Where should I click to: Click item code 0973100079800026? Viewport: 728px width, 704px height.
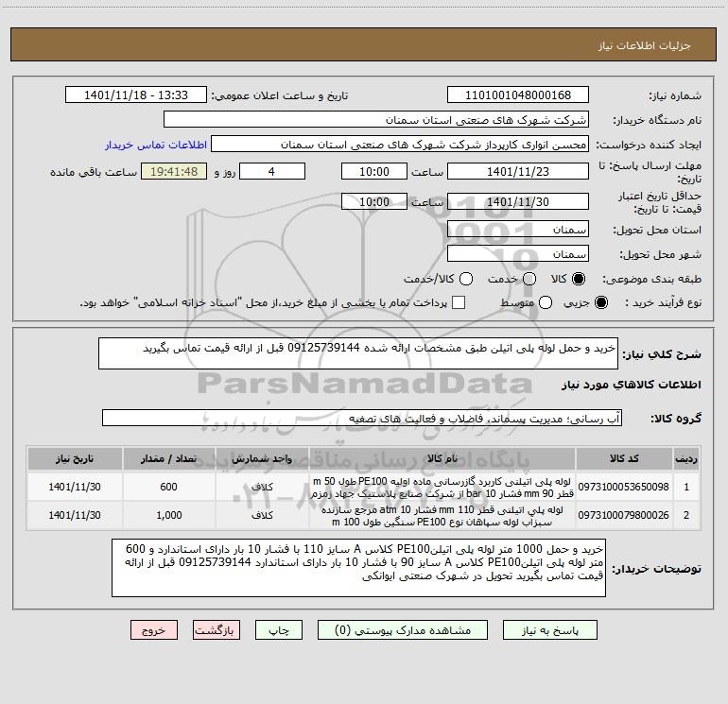point(624,515)
